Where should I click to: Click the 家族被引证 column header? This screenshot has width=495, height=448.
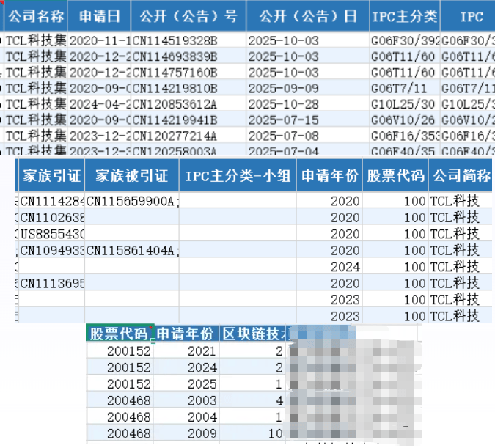pos(132,175)
